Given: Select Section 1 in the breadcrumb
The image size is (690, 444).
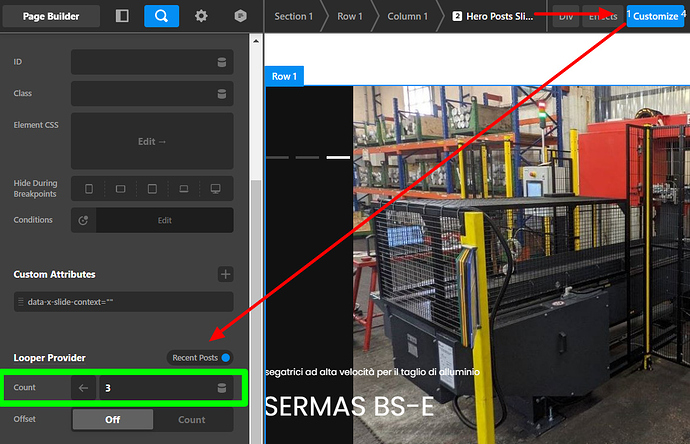Looking at the screenshot, I should pos(293,16).
